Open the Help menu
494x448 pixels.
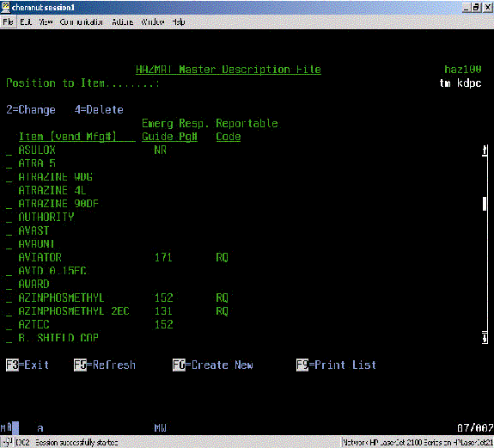179,22
